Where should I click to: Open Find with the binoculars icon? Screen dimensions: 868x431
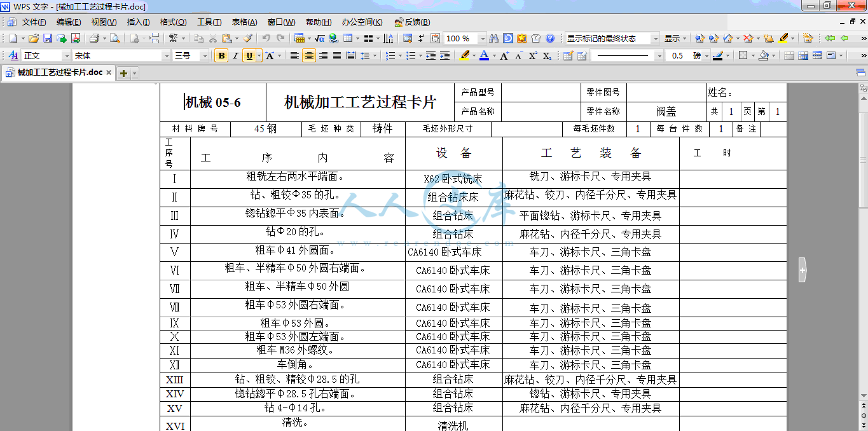493,39
